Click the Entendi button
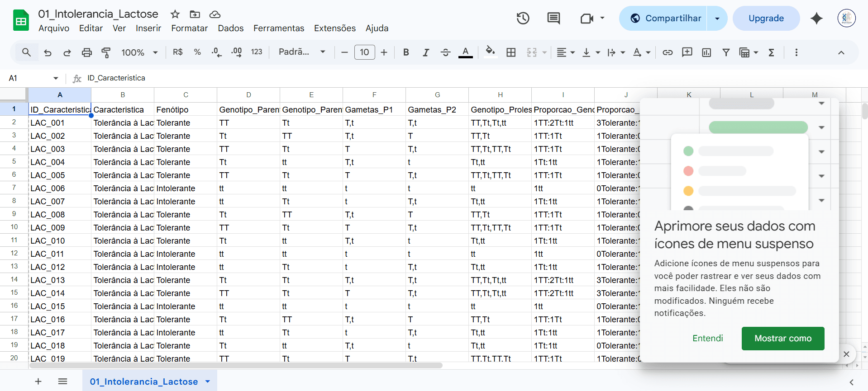The height and width of the screenshot is (391, 868). (707, 338)
